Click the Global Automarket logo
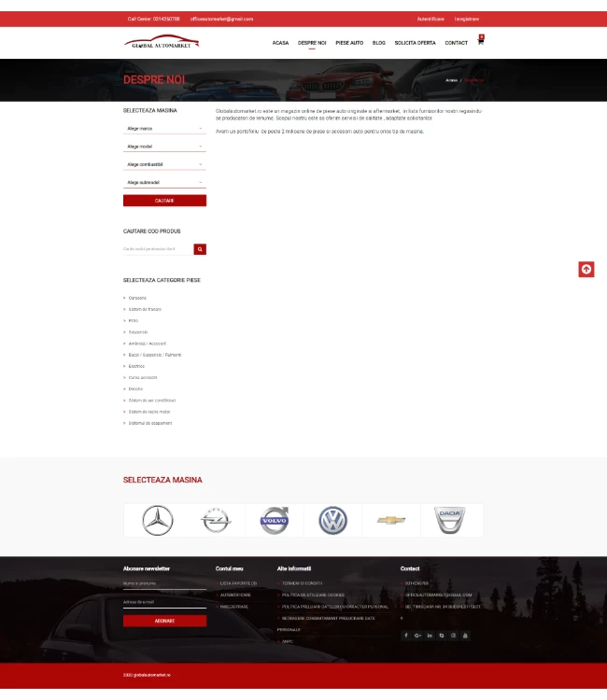This screenshot has height=700, width=607. [162, 42]
